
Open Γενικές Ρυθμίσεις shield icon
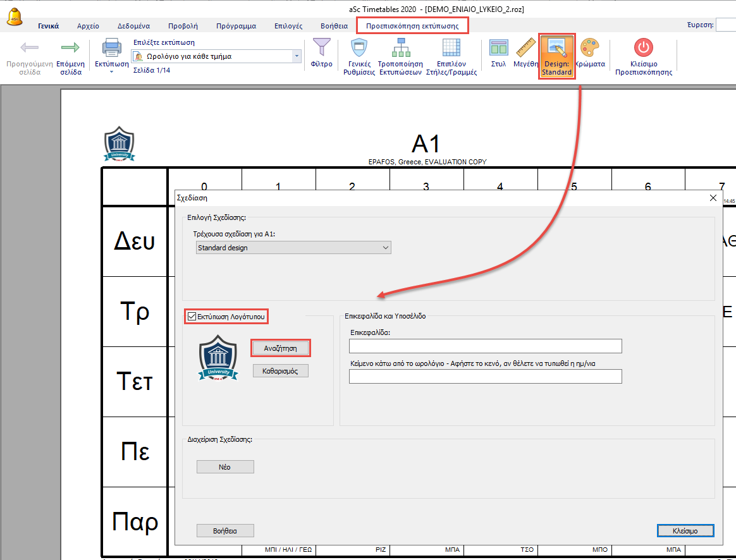[x=359, y=49]
